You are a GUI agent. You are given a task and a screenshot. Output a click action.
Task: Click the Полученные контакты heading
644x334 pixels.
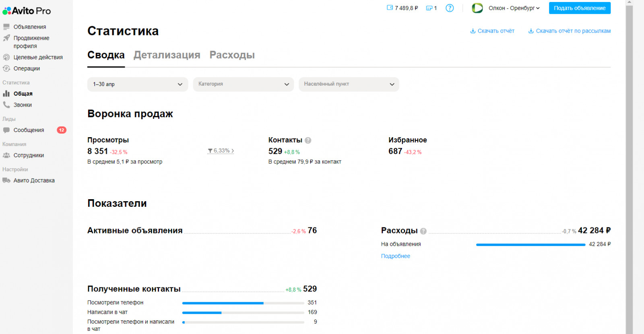tap(134, 289)
